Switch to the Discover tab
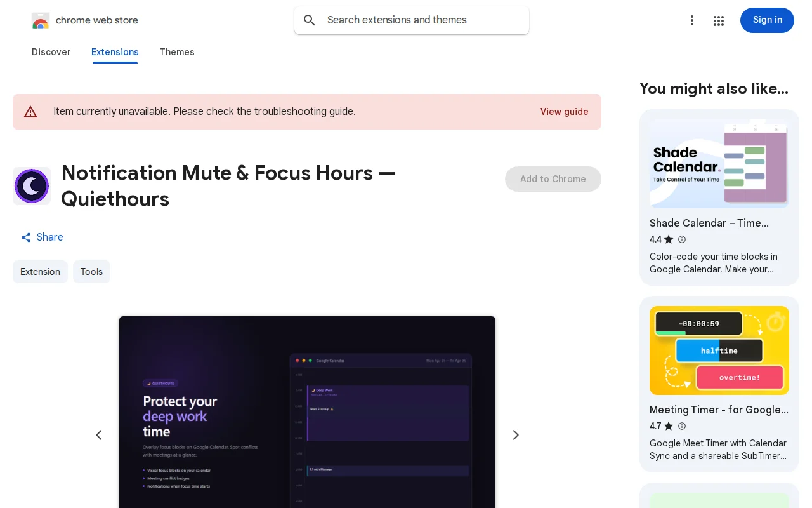Screen dimensions: 812x508 click(x=51, y=52)
